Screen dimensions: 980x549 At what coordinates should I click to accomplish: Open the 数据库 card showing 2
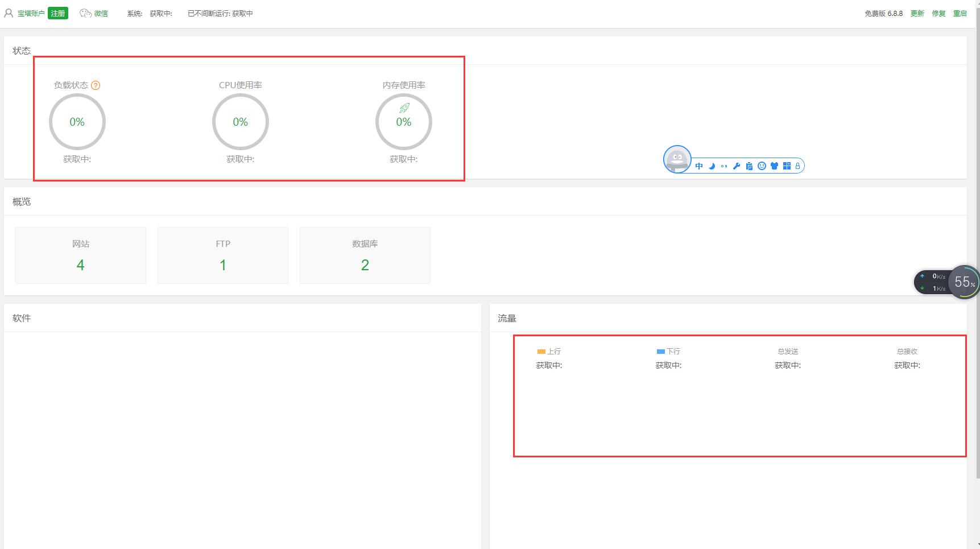pyautogui.click(x=365, y=255)
